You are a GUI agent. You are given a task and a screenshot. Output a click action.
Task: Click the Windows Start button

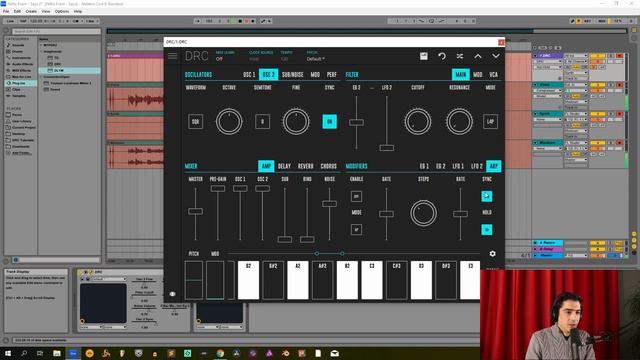(x=8, y=353)
